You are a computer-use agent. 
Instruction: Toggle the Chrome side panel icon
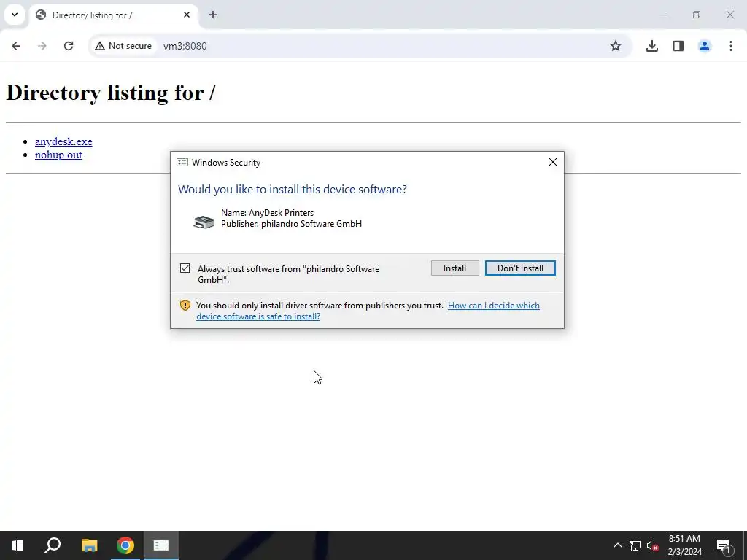(x=678, y=46)
